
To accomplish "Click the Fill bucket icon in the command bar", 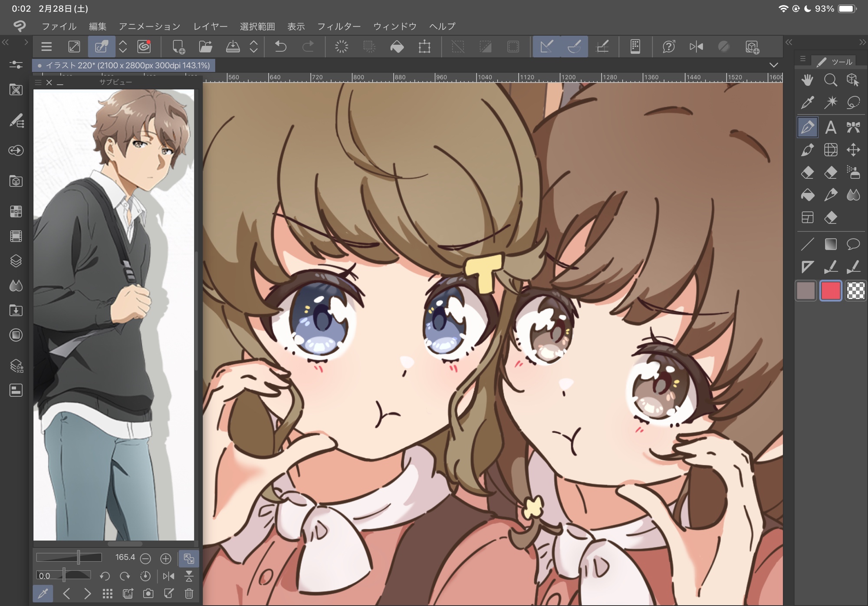I will 397,46.
